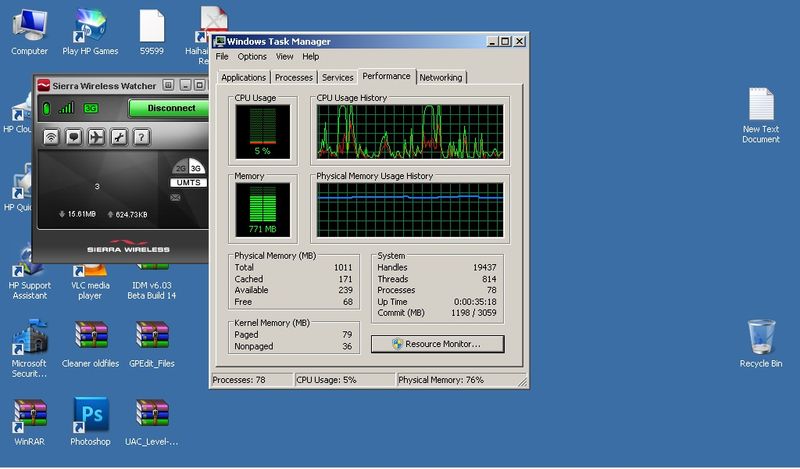800x469 pixels.
Task: Open Resource Monitor from Task Manager
Action: pyautogui.click(x=437, y=344)
